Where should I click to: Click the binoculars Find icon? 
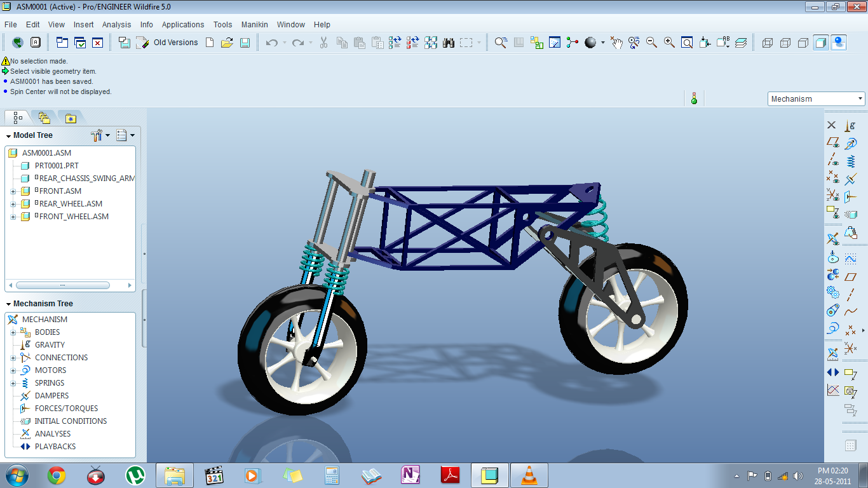pyautogui.click(x=449, y=43)
